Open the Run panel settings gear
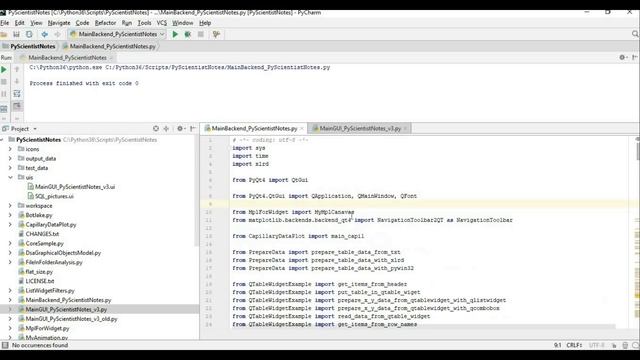The image size is (640, 360). (622, 58)
